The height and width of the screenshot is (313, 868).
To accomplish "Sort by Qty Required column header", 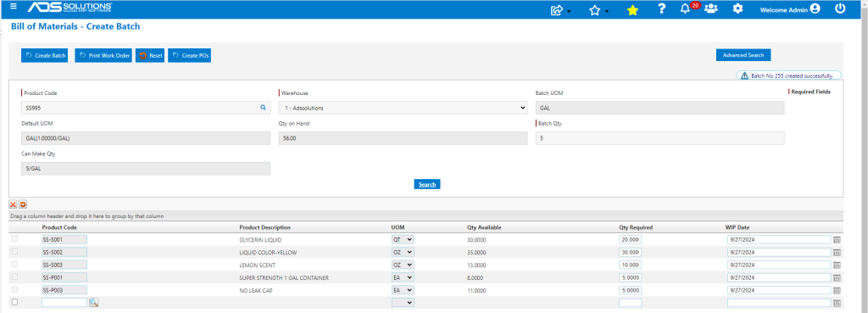I will click(636, 227).
